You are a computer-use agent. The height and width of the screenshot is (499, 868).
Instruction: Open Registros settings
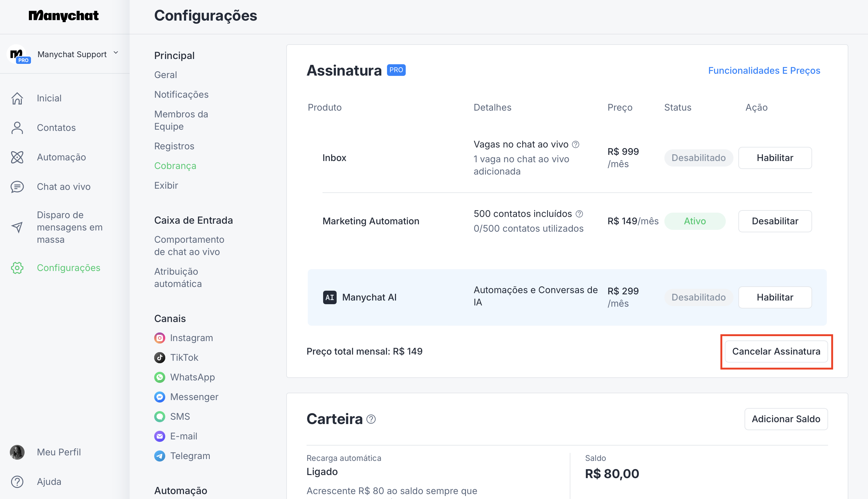coord(174,146)
